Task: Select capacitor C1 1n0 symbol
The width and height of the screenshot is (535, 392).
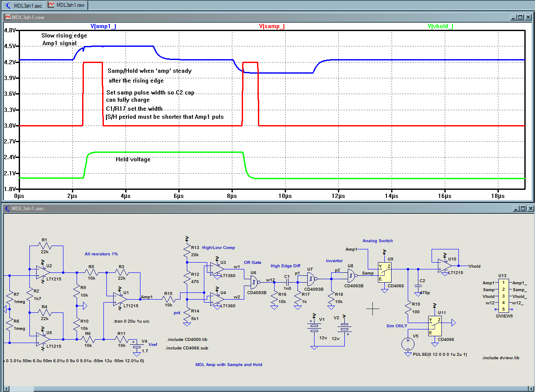Action: point(287,281)
